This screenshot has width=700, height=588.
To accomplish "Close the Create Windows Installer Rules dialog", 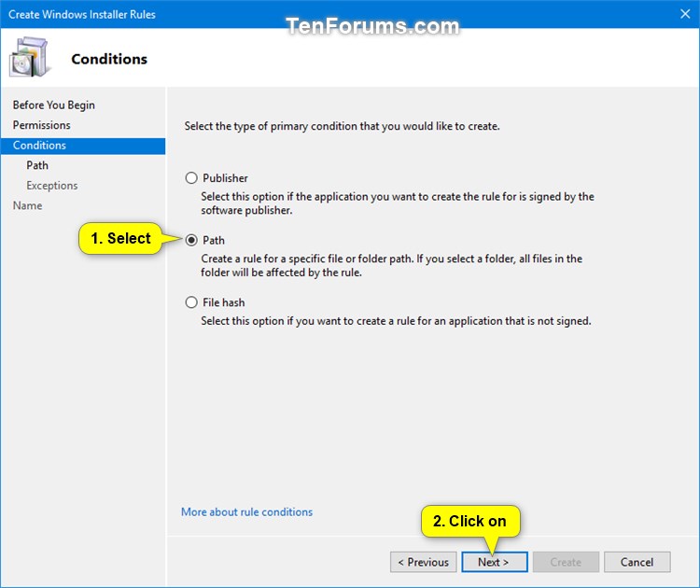I will [685, 14].
